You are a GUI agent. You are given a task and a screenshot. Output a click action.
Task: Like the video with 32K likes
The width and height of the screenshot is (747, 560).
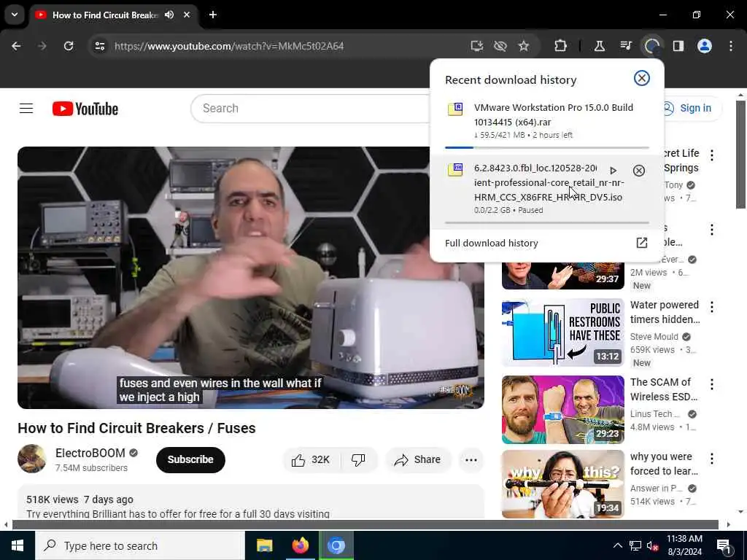point(310,459)
